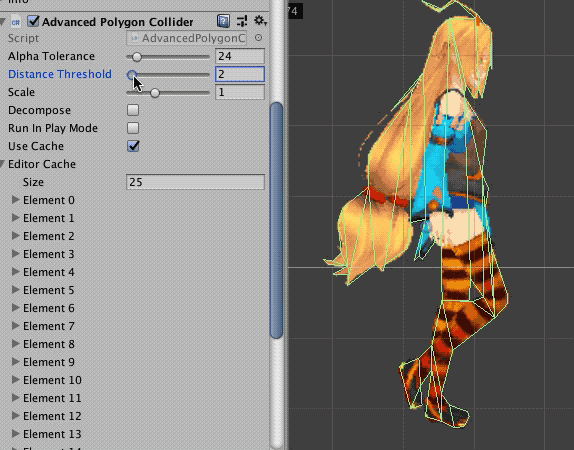Viewport: 574px width, 450px height.
Task: Click the Use Cache label
Action: (x=36, y=146)
